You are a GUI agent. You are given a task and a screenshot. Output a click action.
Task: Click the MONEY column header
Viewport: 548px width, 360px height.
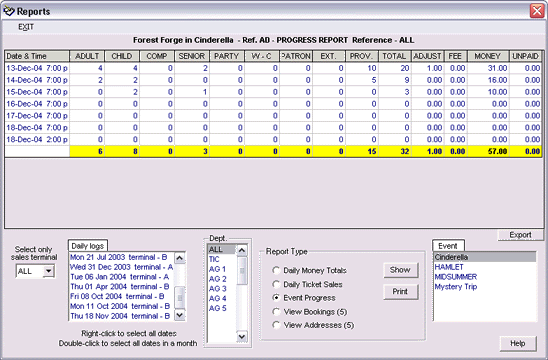click(488, 56)
